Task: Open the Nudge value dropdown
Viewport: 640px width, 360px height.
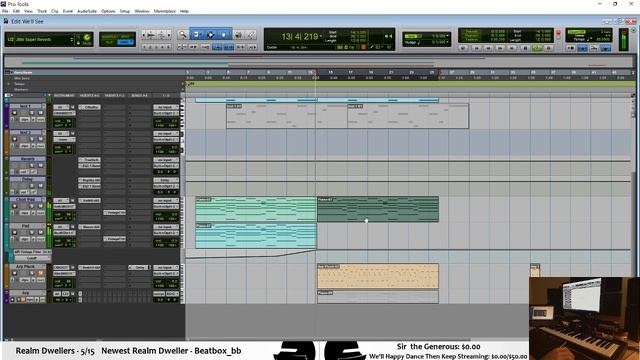Action: 447,42
